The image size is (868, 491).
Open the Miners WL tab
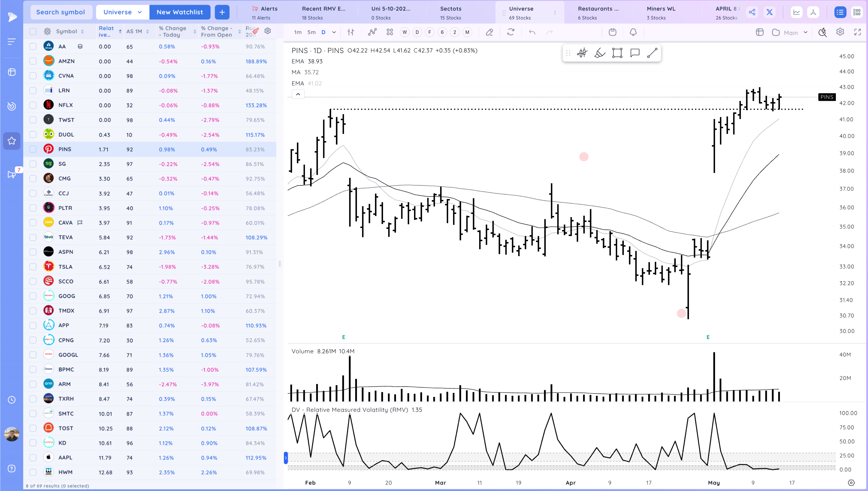pos(661,13)
